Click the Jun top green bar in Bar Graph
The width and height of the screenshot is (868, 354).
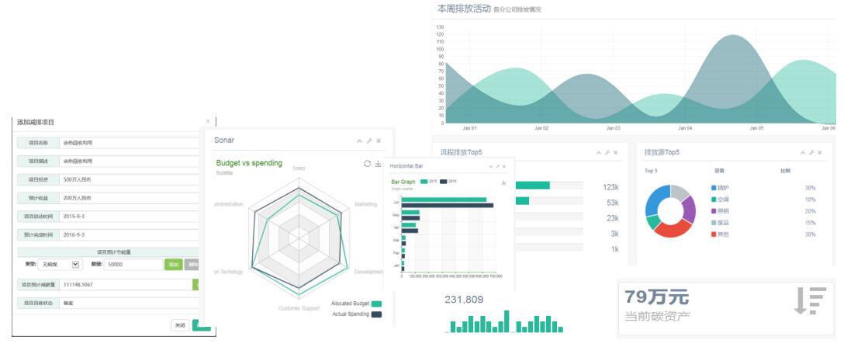pyautogui.click(x=444, y=200)
